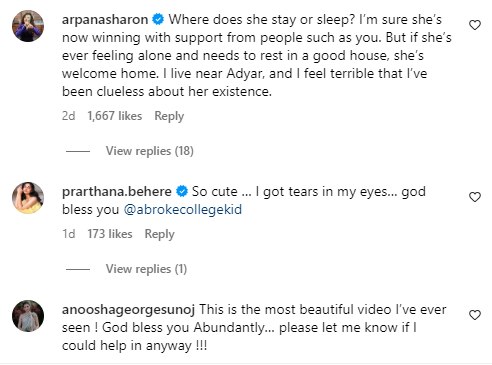View the 1,667 likes list
Viewport: 492px width, 365px height.
(x=115, y=116)
